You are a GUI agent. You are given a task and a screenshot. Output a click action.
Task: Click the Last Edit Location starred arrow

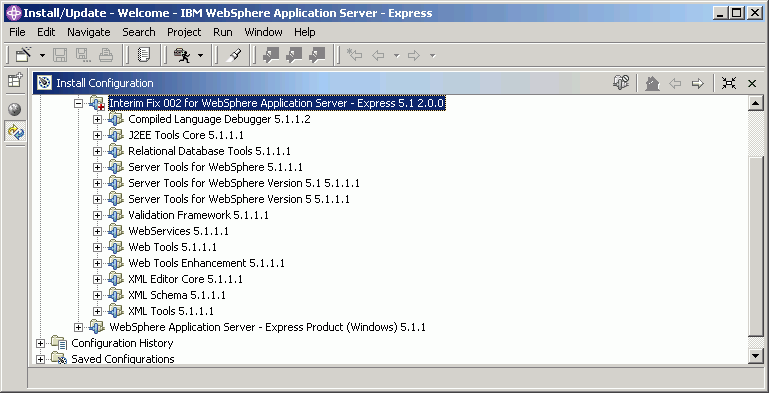coord(354,55)
